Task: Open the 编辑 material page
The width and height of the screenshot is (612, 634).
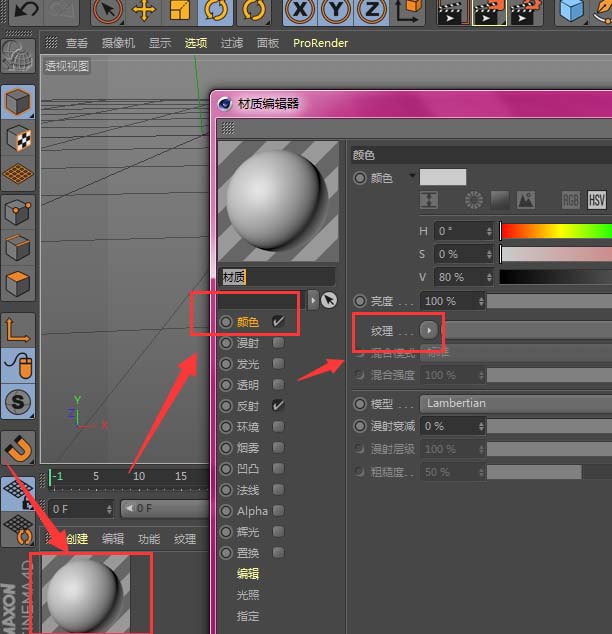Action: click(x=248, y=574)
